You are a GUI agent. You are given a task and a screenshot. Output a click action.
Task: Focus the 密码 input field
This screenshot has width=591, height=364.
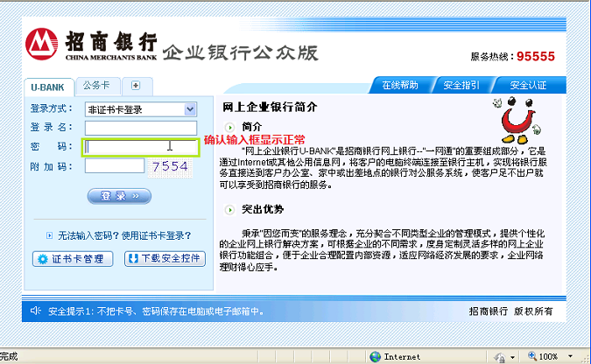click(x=141, y=147)
